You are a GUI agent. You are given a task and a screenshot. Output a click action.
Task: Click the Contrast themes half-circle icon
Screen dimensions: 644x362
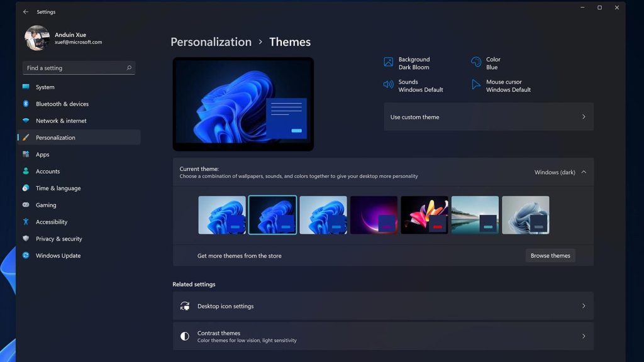click(x=185, y=336)
